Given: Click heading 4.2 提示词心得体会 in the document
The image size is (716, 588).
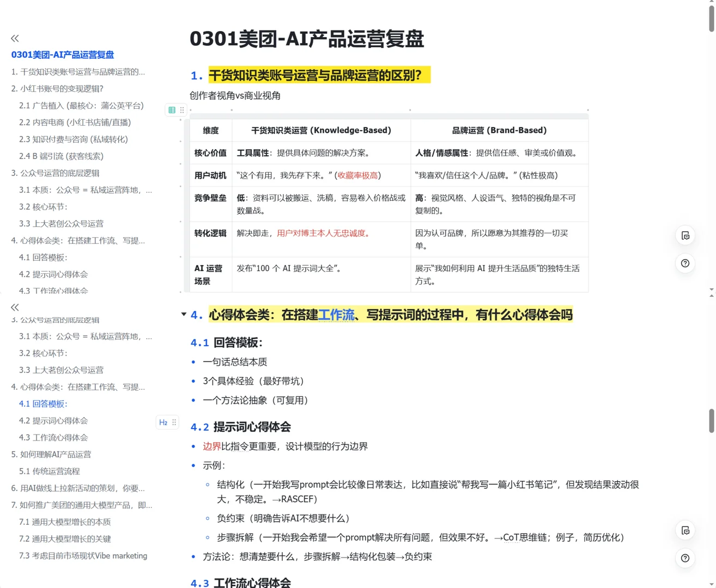Looking at the screenshot, I should click(x=240, y=427).
